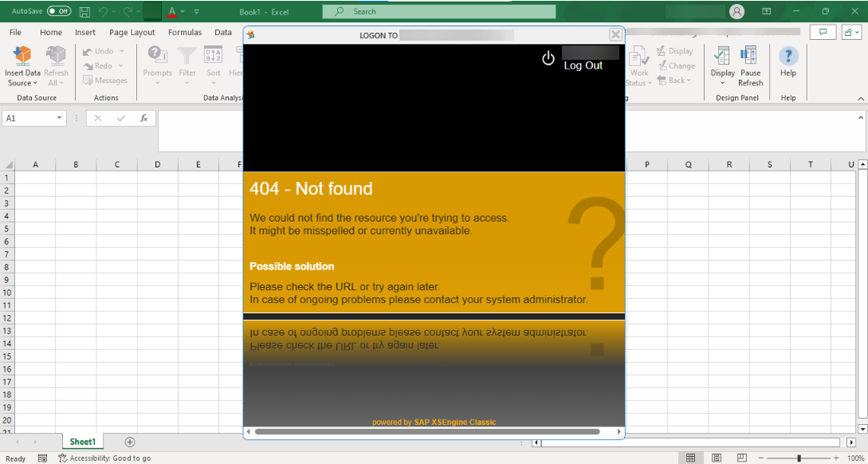
Task: Open Ribbon Display Options
Action: tap(767, 11)
